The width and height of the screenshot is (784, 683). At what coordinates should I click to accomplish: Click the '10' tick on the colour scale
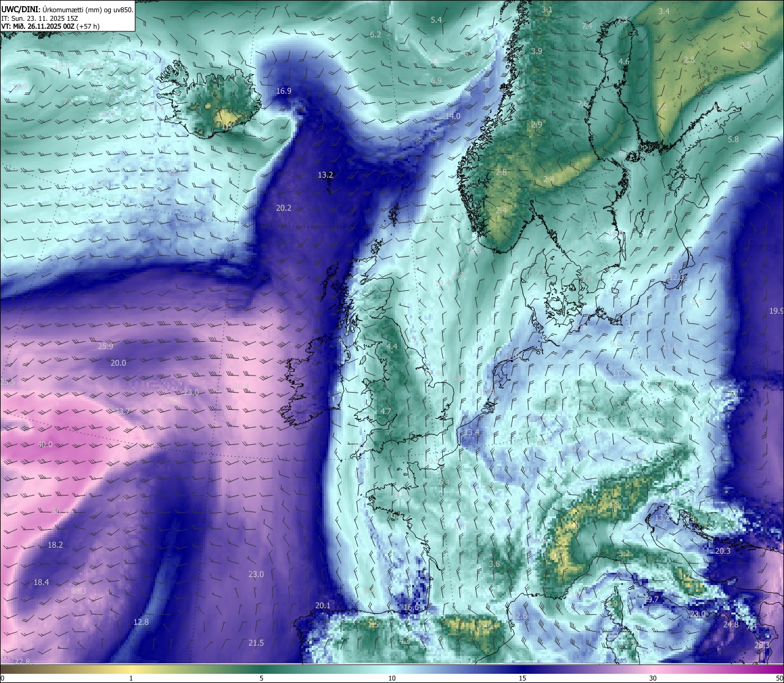(392, 678)
